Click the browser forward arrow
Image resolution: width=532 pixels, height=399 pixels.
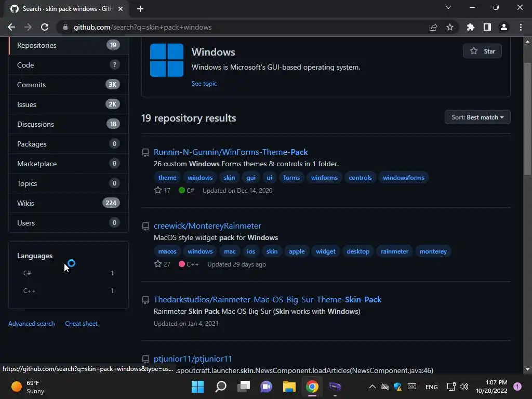[x=28, y=27]
